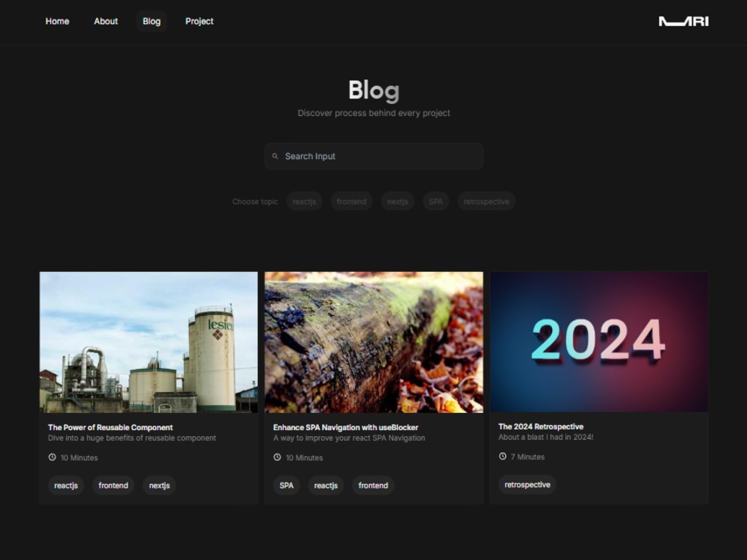Filter by the reactjs topic chip
Viewport: 747px width, 560px height.
click(x=305, y=202)
